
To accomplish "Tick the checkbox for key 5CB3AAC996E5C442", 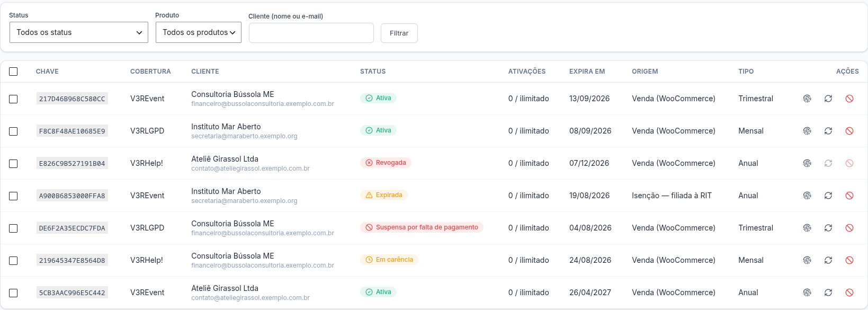I will coord(13,293).
